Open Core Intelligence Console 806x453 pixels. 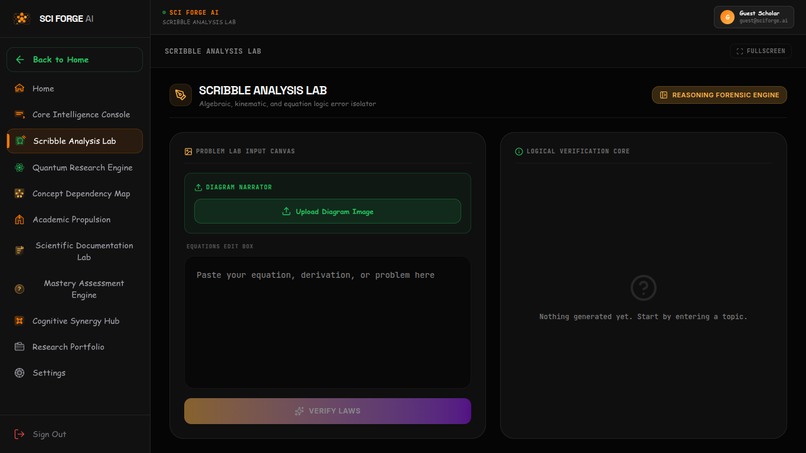click(x=75, y=115)
